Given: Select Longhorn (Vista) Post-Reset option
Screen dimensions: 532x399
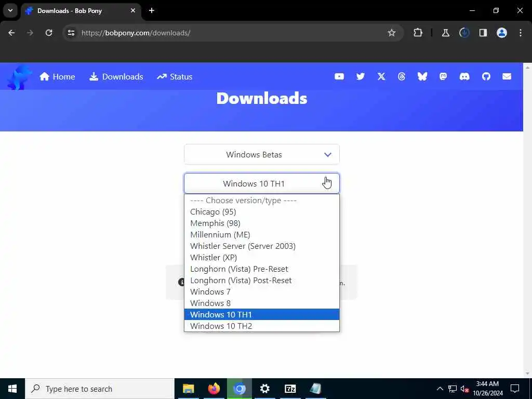Looking at the screenshot, I should [x=262, y=280].
